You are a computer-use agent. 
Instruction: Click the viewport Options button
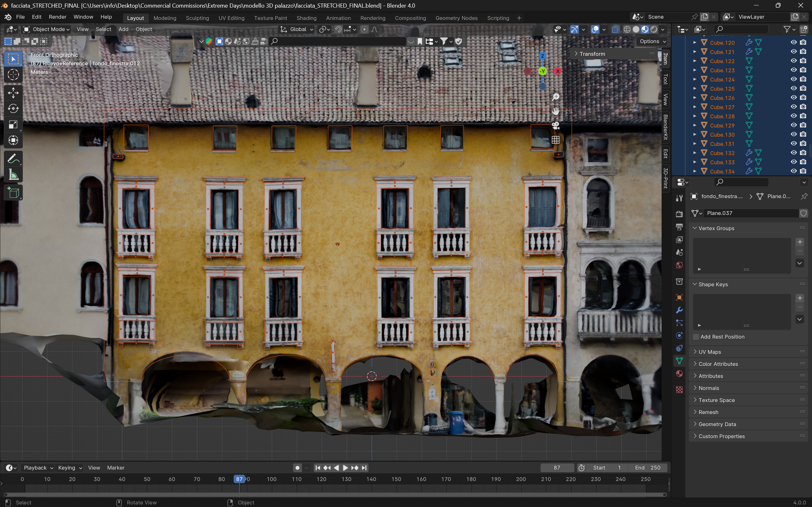tap(652, 41)
